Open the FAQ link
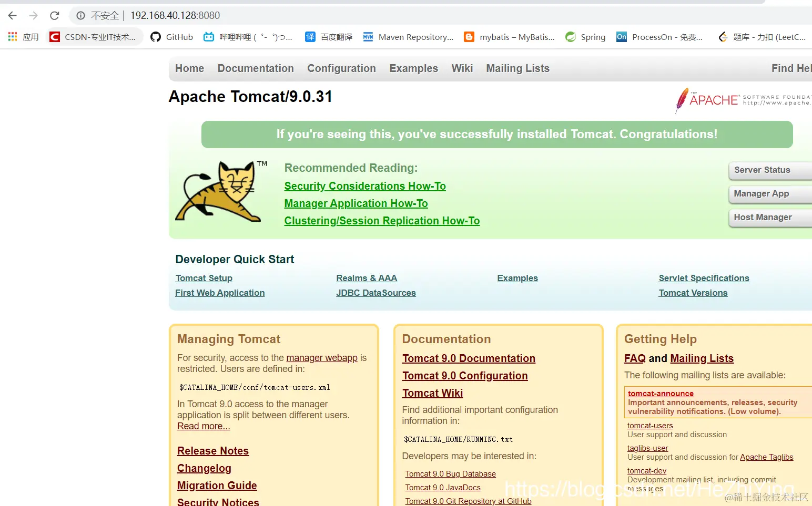Screen dimensions: 812x506 635,358
